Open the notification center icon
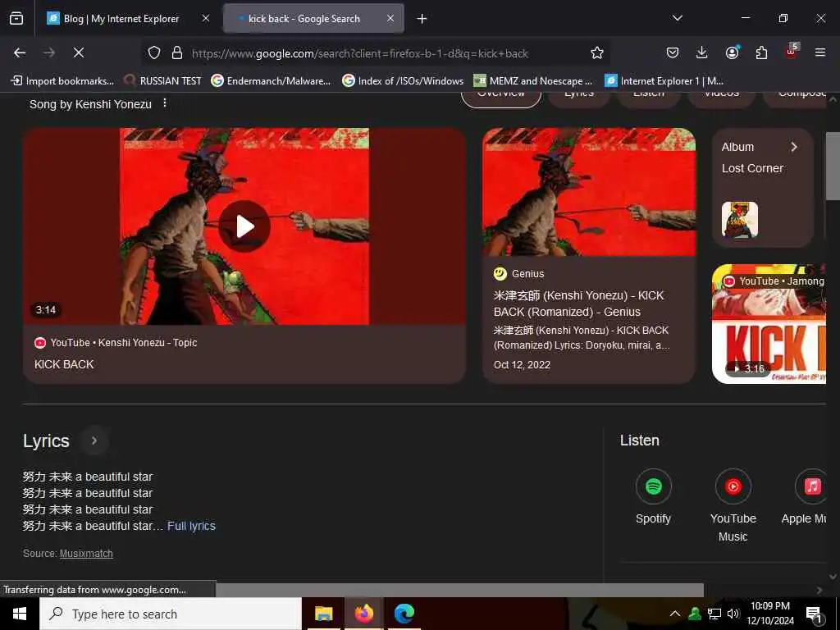Viewport: 840px width, 630px height. (x=815, y=614)
